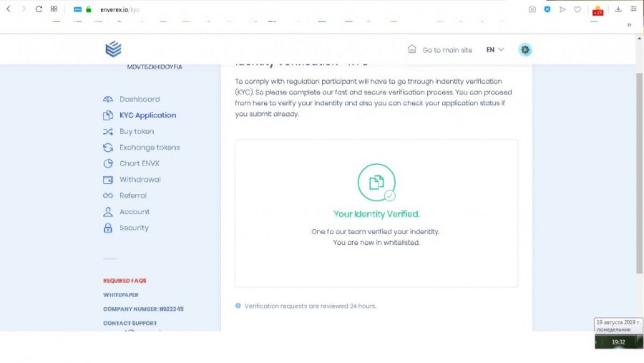Select KYC Application menu item

point(147,115)
